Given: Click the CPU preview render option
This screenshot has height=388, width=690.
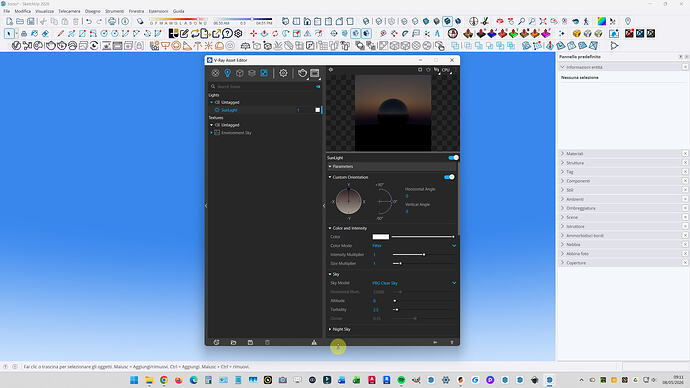Looking at the screenshot, I should (446, 70).
